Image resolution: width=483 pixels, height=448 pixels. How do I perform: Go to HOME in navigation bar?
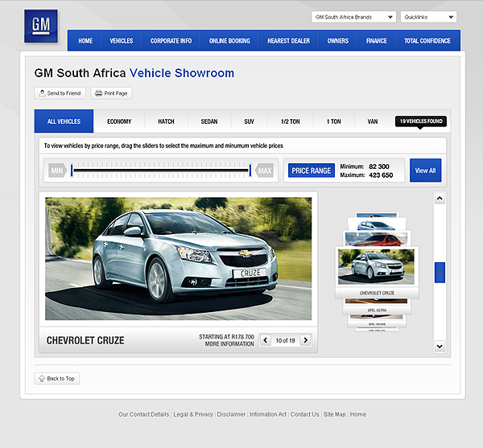85,40
